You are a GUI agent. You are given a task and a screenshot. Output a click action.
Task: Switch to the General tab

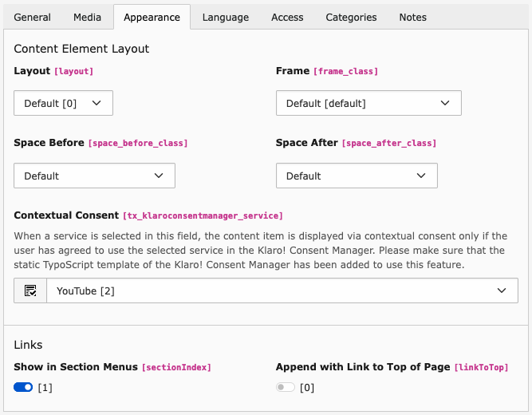(x=33, y=17)
